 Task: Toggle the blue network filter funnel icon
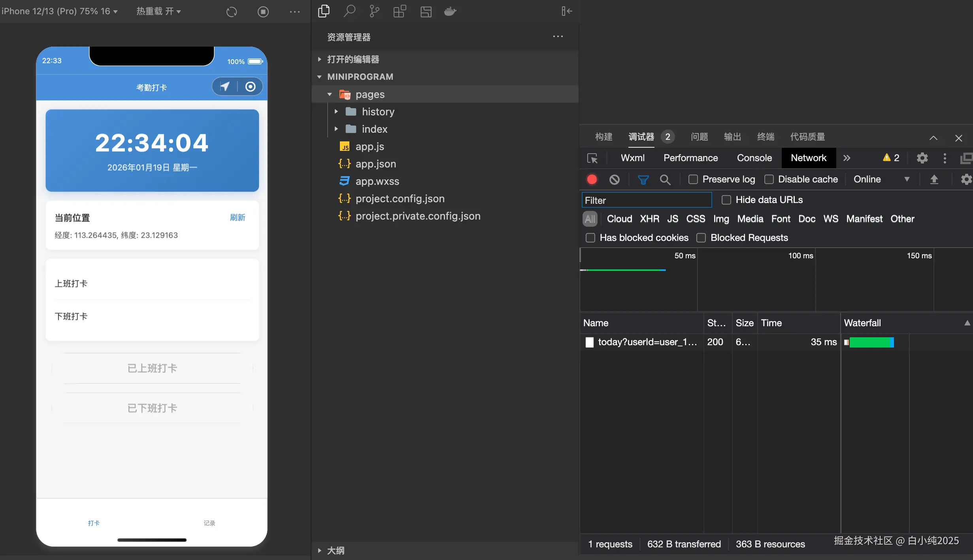point(643,180)
